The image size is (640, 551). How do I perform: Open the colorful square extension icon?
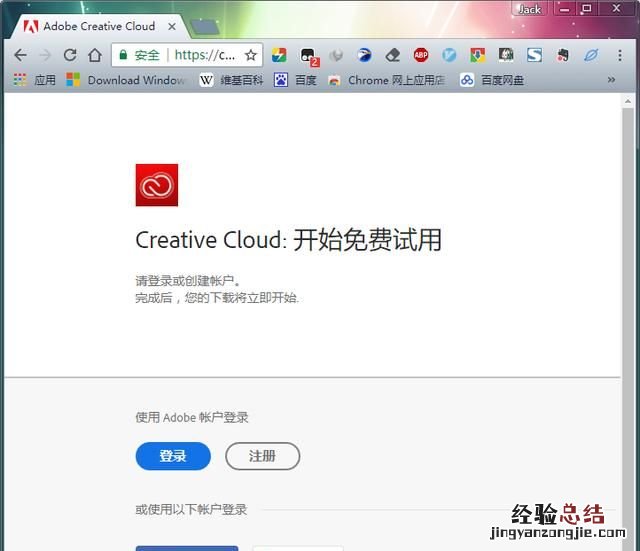279,55
